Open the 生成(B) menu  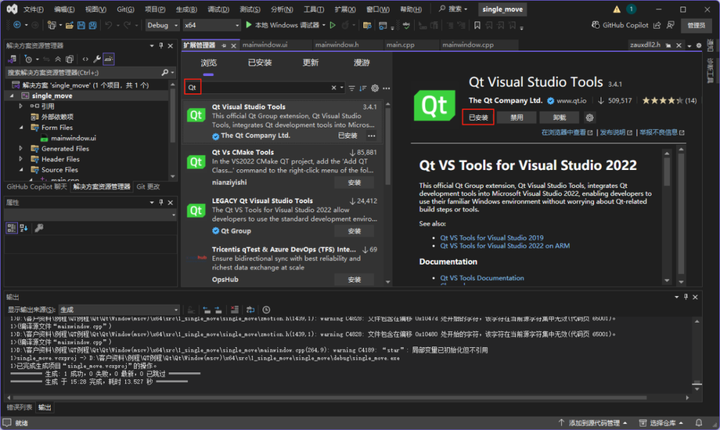[x=186, y=9]
